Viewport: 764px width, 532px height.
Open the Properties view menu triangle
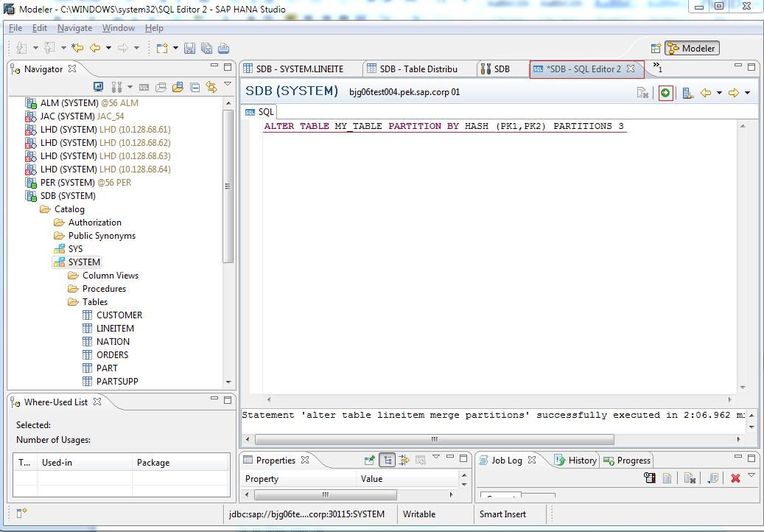pyautogui.click(x=436, y=457)
